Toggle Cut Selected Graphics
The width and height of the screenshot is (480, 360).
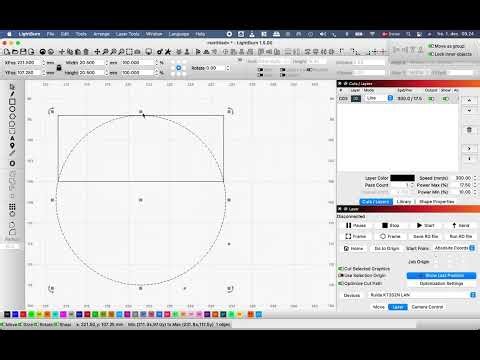[341, 268]
